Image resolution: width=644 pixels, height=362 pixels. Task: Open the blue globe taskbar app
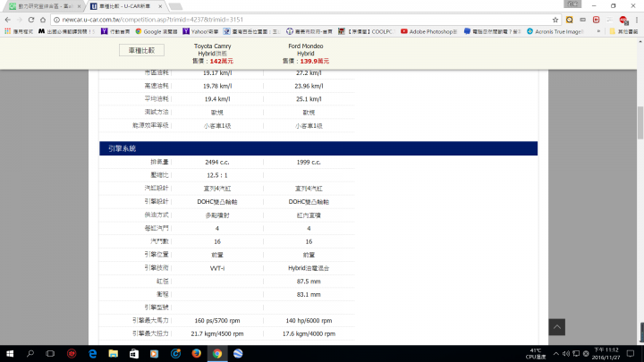click(238, 353)
